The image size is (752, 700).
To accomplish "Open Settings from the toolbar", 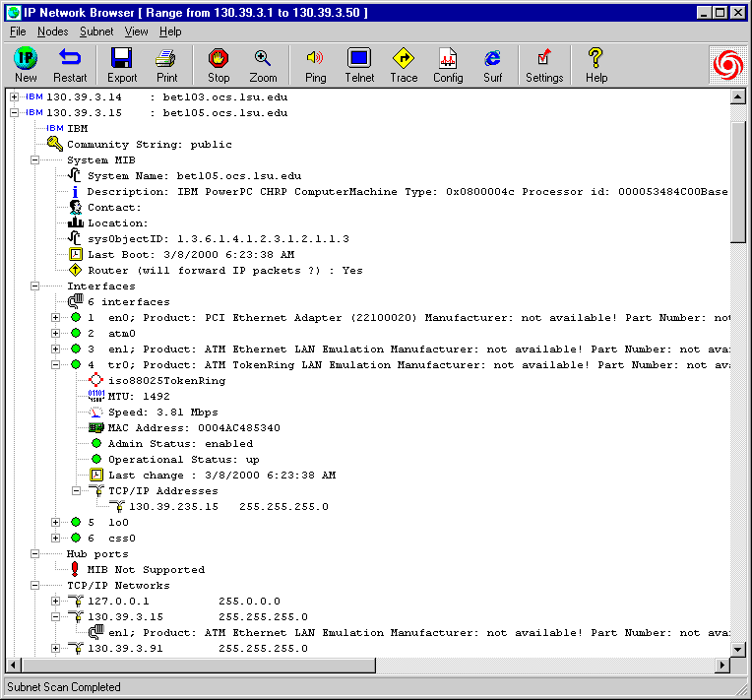I will pos(544,65).
